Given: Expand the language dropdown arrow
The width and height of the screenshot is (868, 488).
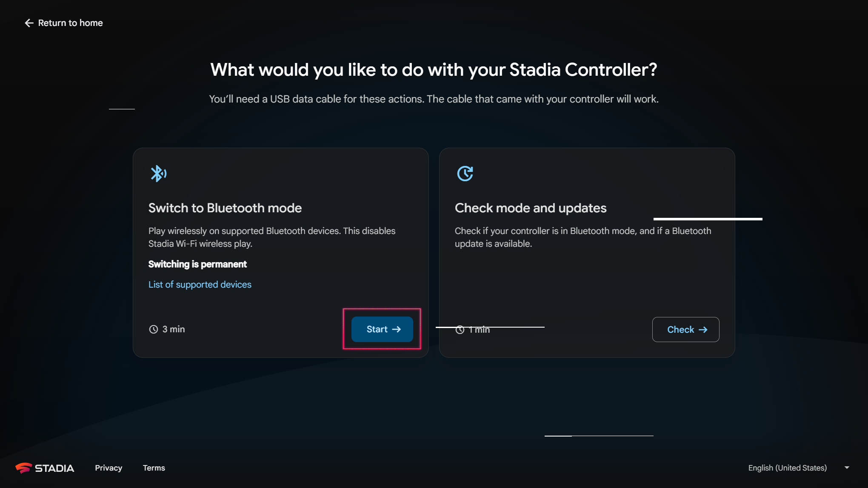Looking at the screenshot, I should [847, 468].
